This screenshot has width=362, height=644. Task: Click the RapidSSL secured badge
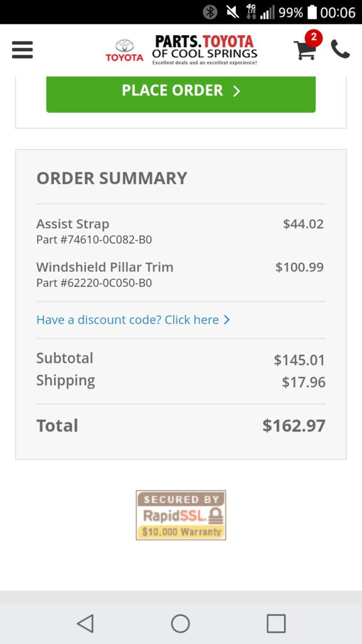point(181,515)
